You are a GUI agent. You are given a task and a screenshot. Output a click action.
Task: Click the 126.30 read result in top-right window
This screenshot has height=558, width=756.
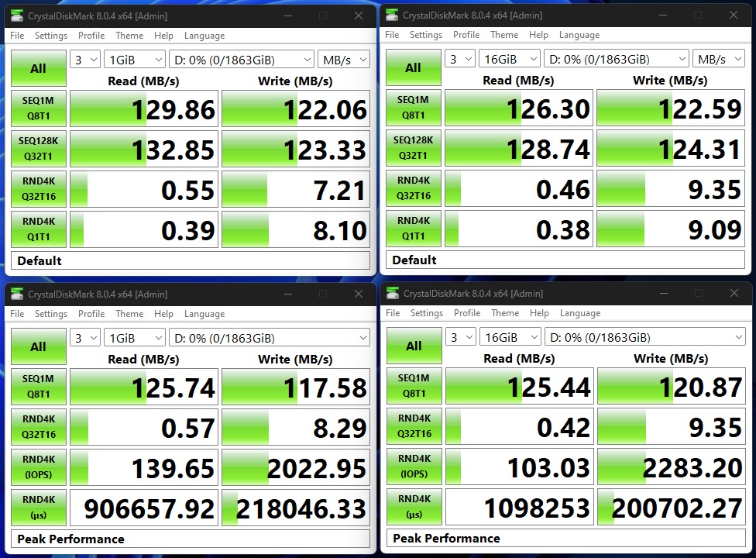point(519,108)
